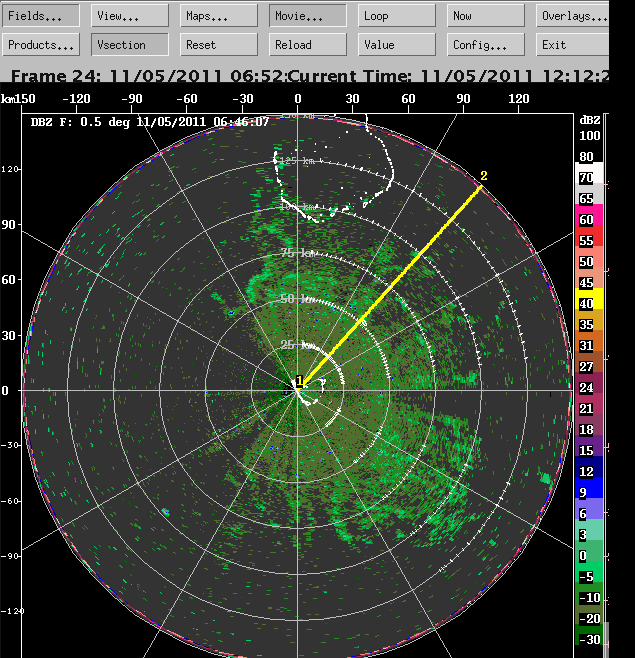635x658 pixels.
Task: Click the 55 dBZ red color swatch
Action: coord(589,236)
